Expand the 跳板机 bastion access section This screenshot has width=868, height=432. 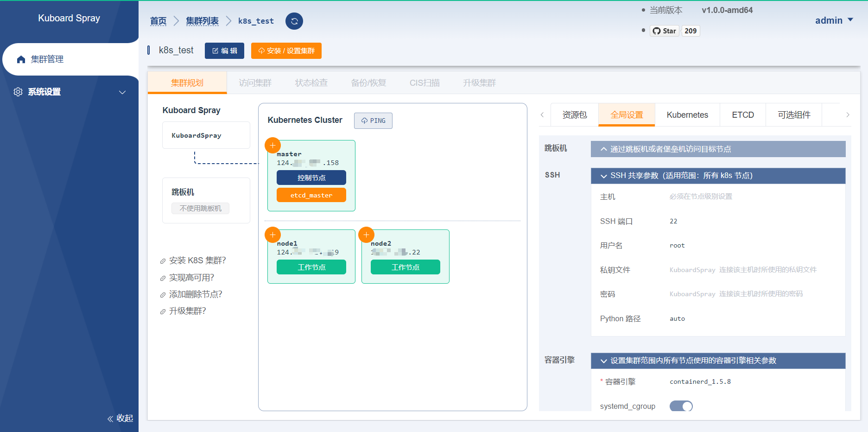(718, 149)
